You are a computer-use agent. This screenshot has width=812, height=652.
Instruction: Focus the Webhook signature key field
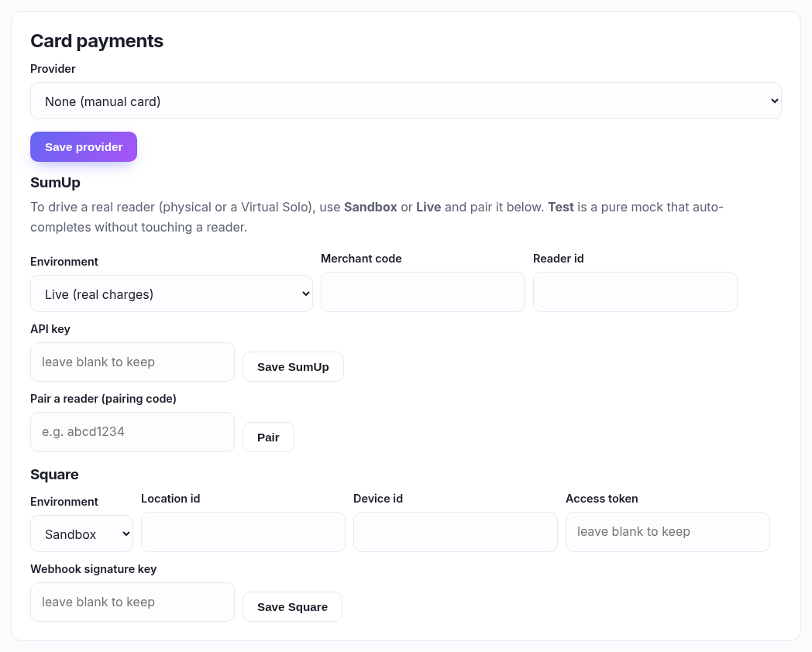pos(132,602)
